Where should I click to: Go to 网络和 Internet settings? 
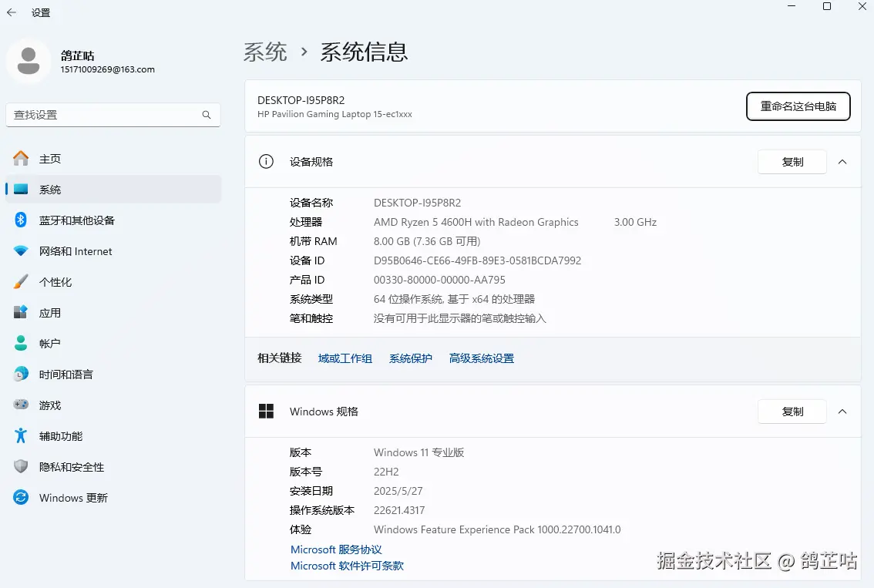tap(113, 250)
